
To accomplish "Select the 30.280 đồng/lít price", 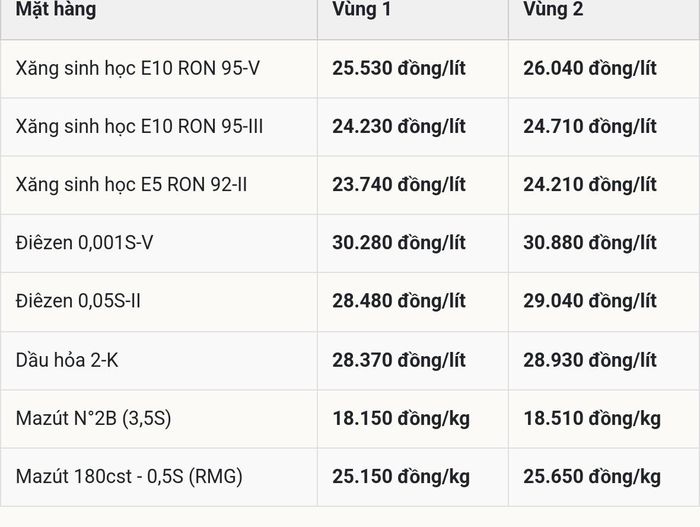I will 399,243.
